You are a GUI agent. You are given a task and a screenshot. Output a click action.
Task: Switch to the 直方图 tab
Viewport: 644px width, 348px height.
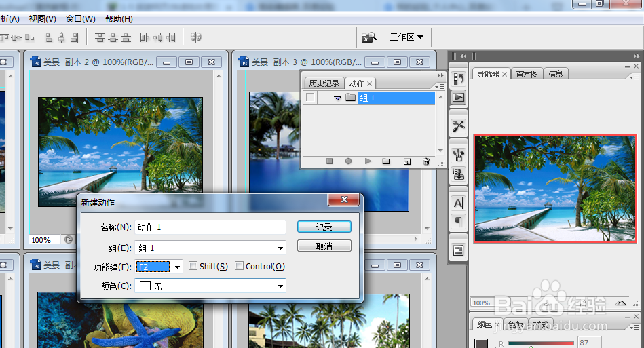[x=527, y=74]
